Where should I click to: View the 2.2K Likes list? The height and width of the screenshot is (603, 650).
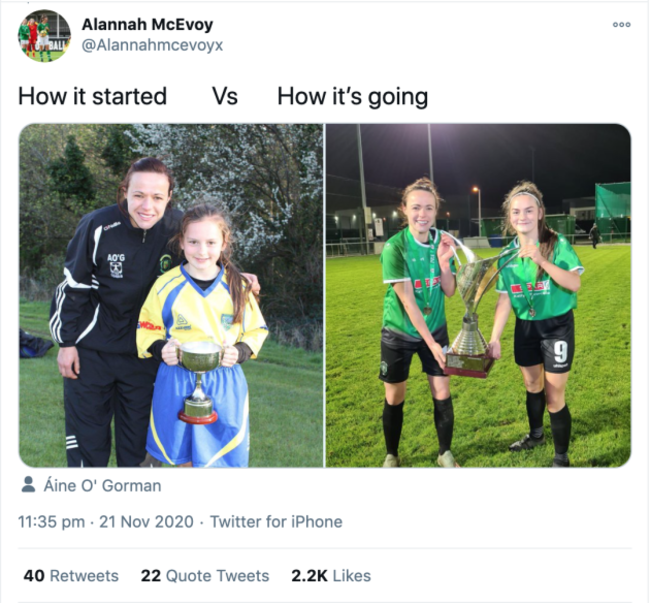(331, 576)
